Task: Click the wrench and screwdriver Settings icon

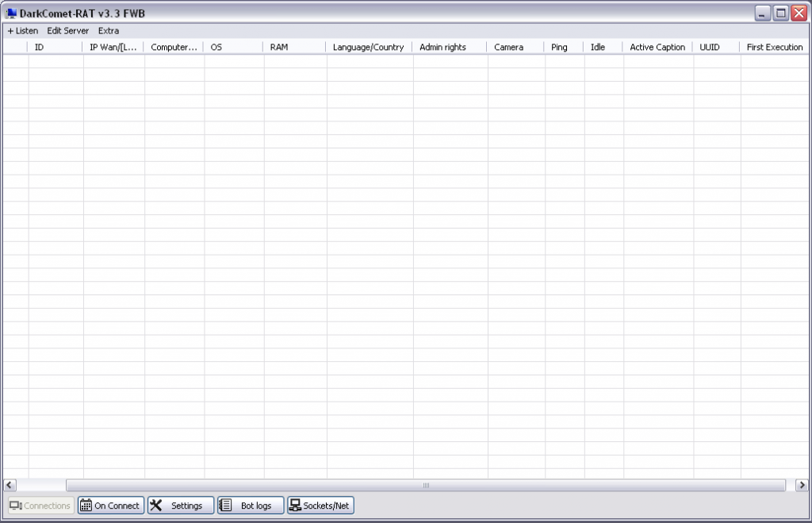Action: point(156,505)
